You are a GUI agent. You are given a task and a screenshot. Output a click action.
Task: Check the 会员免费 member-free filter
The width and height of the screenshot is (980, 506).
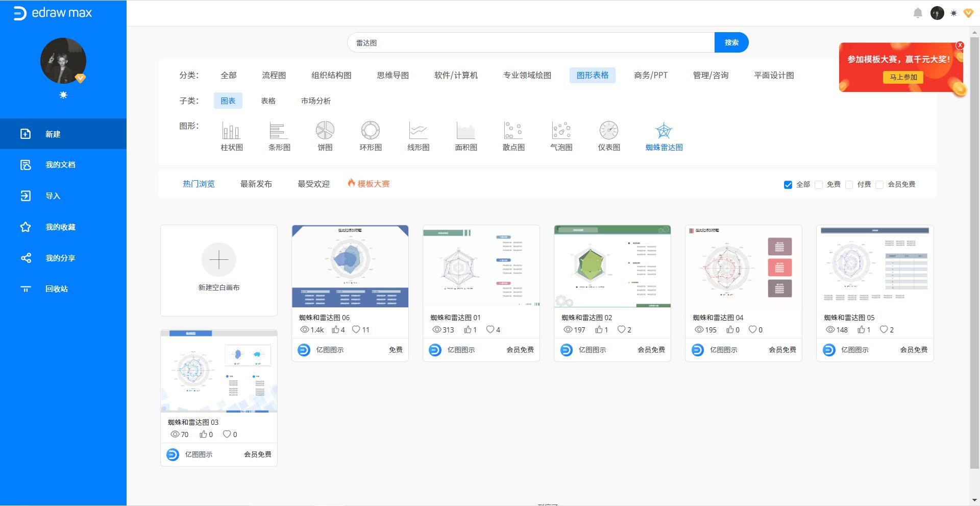point(879,184)
